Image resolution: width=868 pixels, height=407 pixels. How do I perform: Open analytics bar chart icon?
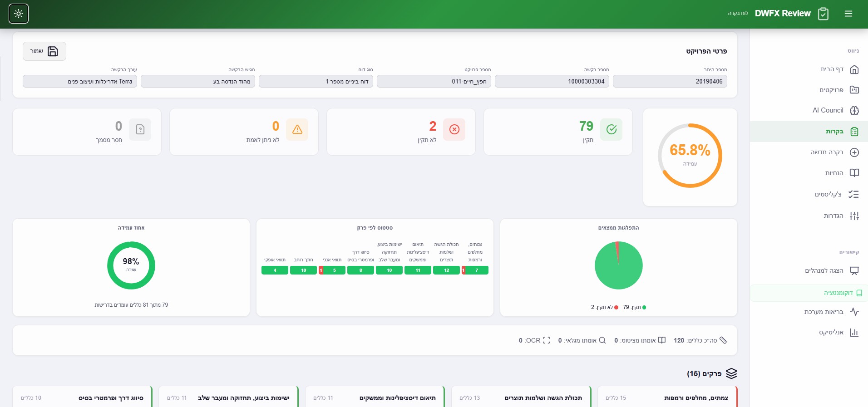(854, 333)
